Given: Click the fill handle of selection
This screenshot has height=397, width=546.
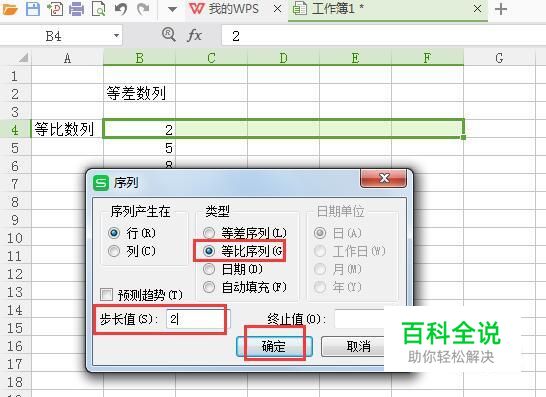Looking at the screenshot, I should 463,137.
